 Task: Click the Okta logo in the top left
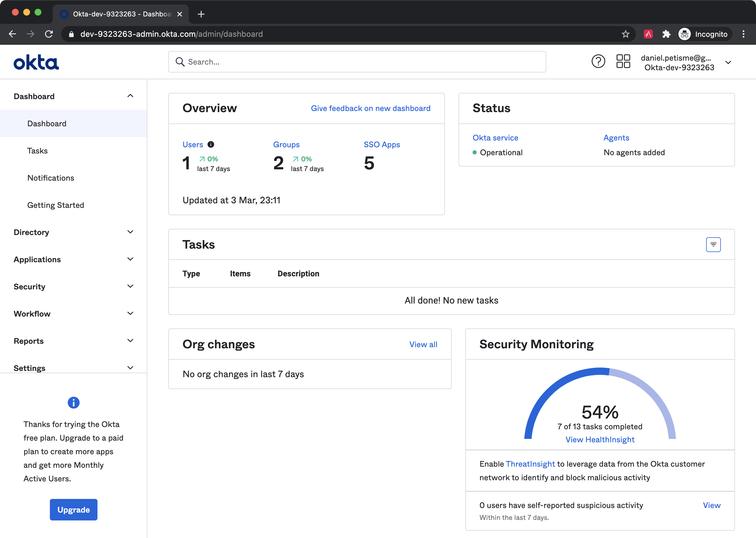[x=37, y=62]
